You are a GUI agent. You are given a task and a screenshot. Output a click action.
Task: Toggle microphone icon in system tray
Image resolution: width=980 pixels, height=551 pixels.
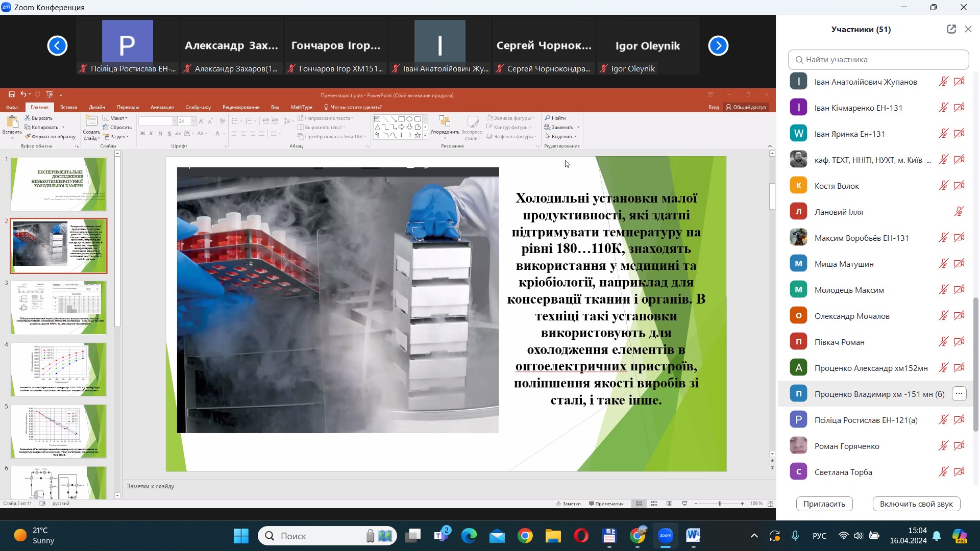tap(795, 536)
